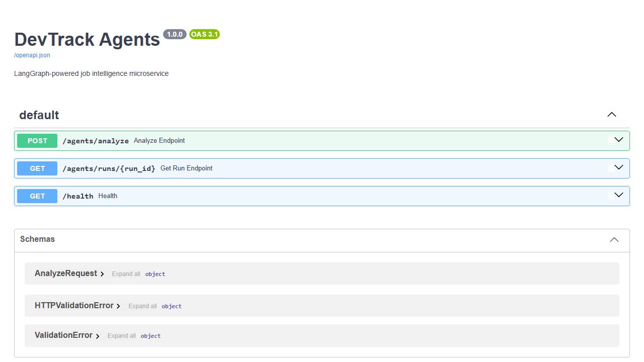The image size is (644, 362).
Task: Expand the AnalyzeRequest schema chevron
Action: (x=102, y=274)
